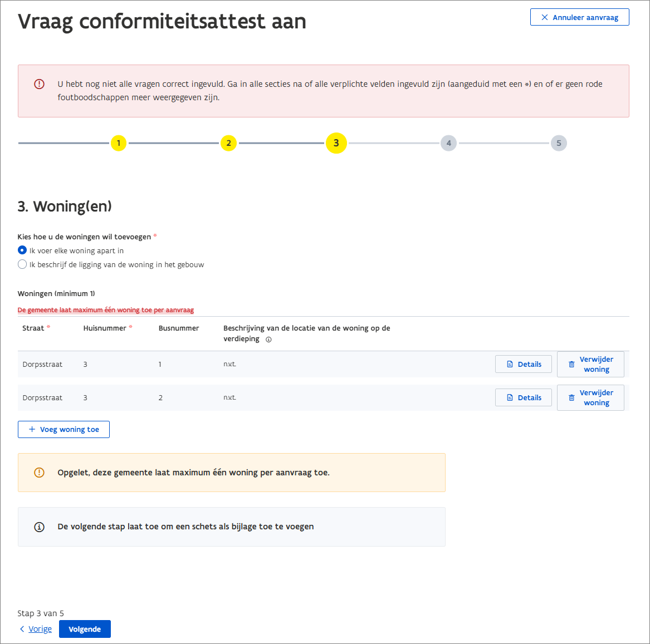Click document icon in first Details button

(510, 365)
